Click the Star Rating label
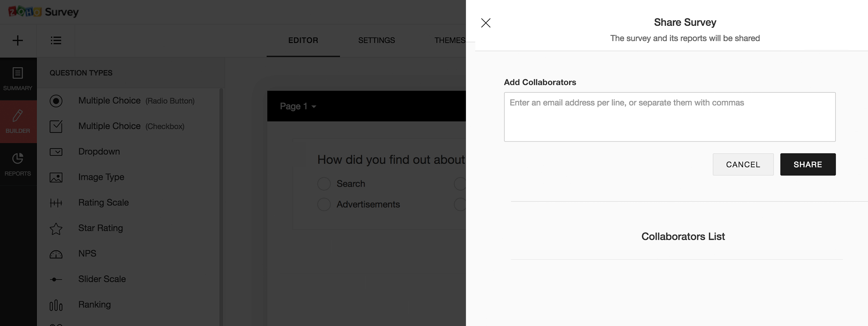Image resolution: width=868 pixels, height=326 pixels. (x=101, y=228)
